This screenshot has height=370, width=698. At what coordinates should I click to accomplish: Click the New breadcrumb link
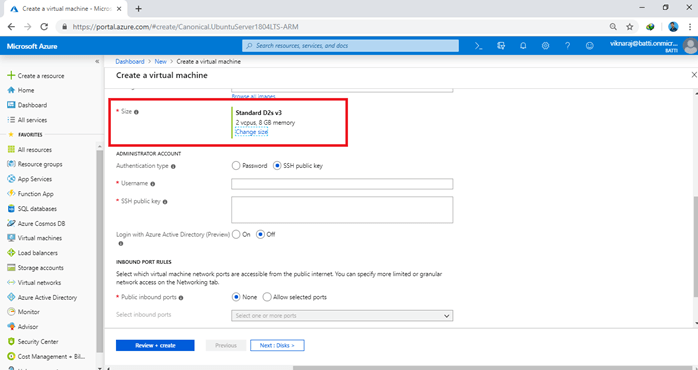pos(160,61)
